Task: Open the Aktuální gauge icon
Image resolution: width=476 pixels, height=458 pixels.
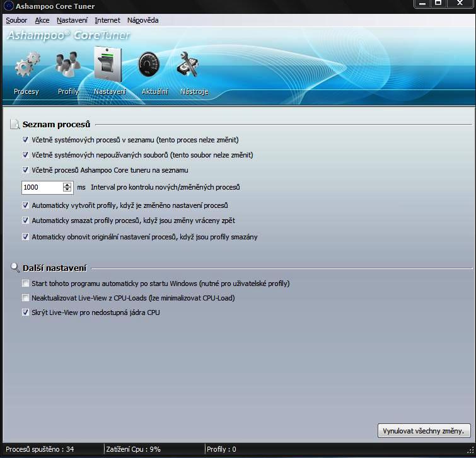Action: pos(149,64)
